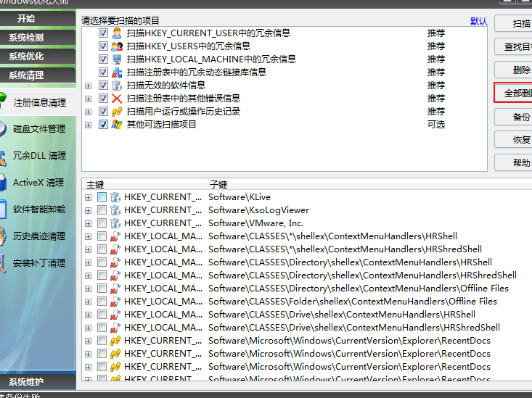Click the icon in the Drive\shellex\ContextMenuHandlers\HRShredShell row
This screenshot has width=532, height=398.
115,328
